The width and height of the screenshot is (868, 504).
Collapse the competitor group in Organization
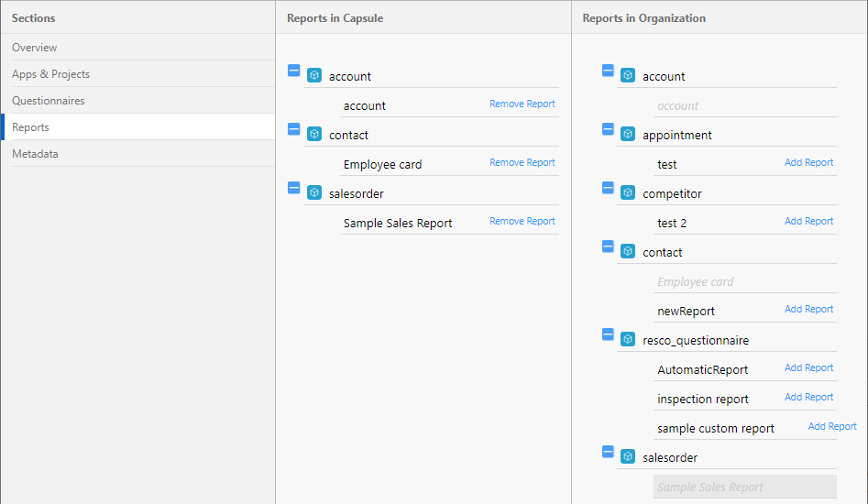click(608, 188)
